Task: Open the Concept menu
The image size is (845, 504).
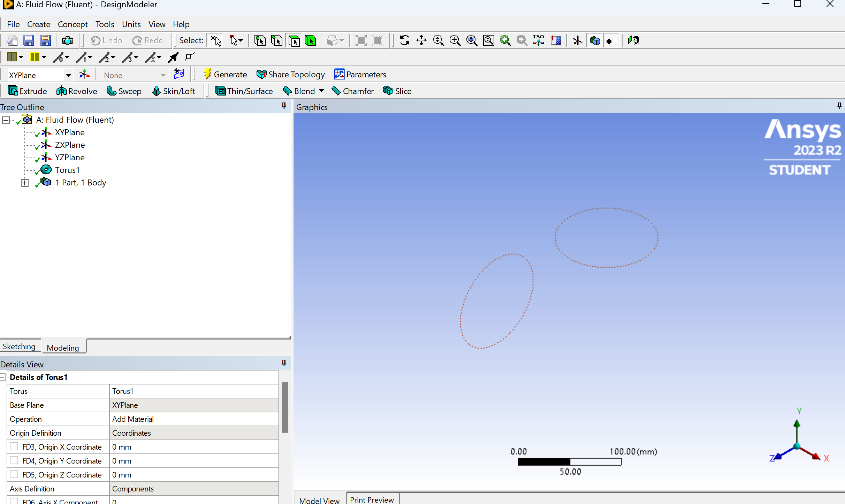Action: pyautogui.click(x=73, y=24)
